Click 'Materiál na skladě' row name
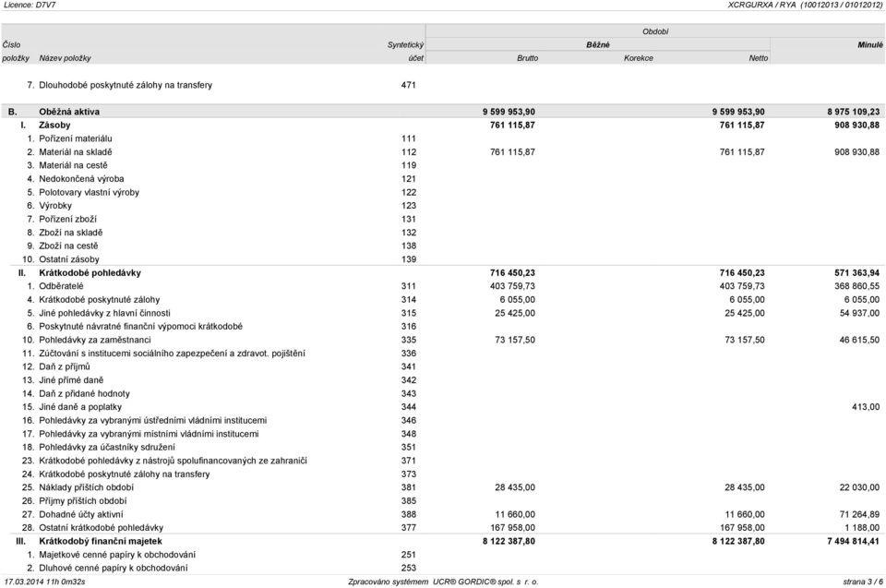The height and width of the screenshot is (588, 886). pos(75,152)
